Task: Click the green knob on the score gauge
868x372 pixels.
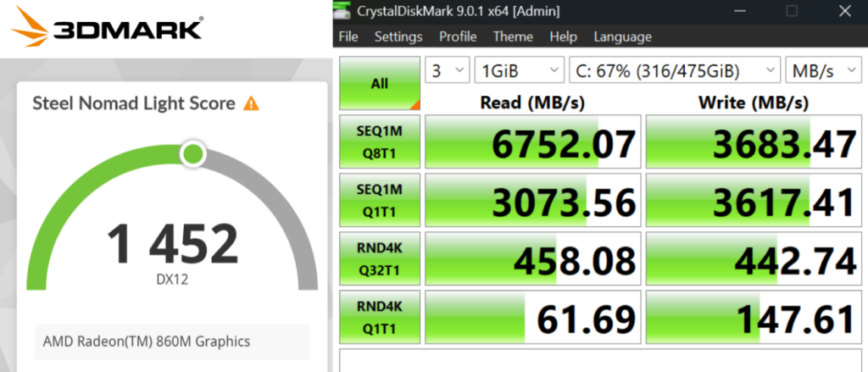Action: click(x=193, y=154)
